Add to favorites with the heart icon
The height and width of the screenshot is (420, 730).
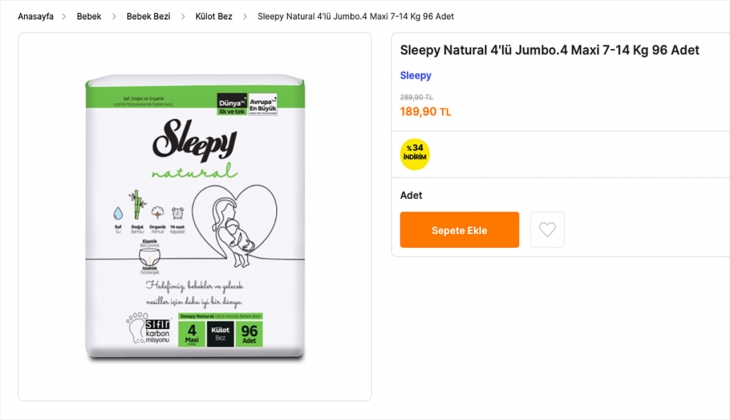coord(547,230)
